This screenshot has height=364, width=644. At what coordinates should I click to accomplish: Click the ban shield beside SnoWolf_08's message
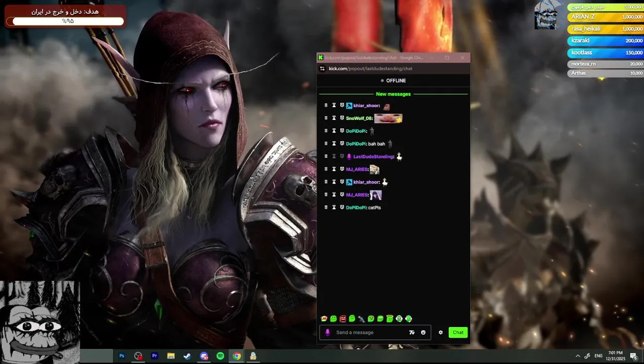tap(342, 118)
